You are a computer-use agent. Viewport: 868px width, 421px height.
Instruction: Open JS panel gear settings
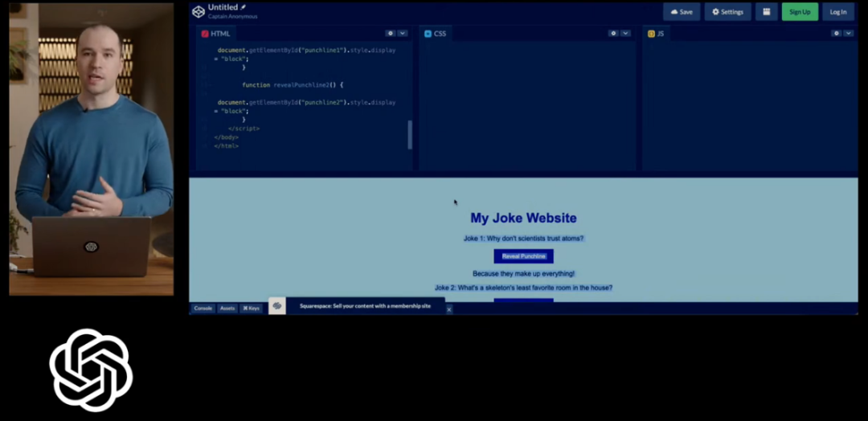point(836,33)
